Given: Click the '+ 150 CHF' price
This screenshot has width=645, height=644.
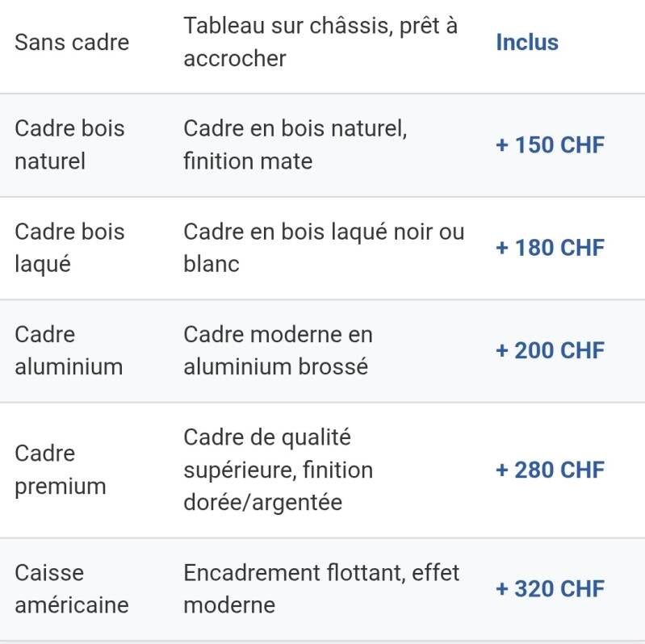Looking at the screenshot, I should [550, 145].
